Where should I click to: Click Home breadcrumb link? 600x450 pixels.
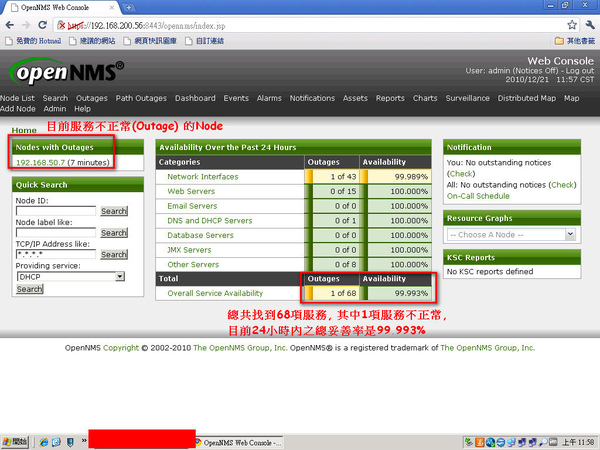(24, 130)
